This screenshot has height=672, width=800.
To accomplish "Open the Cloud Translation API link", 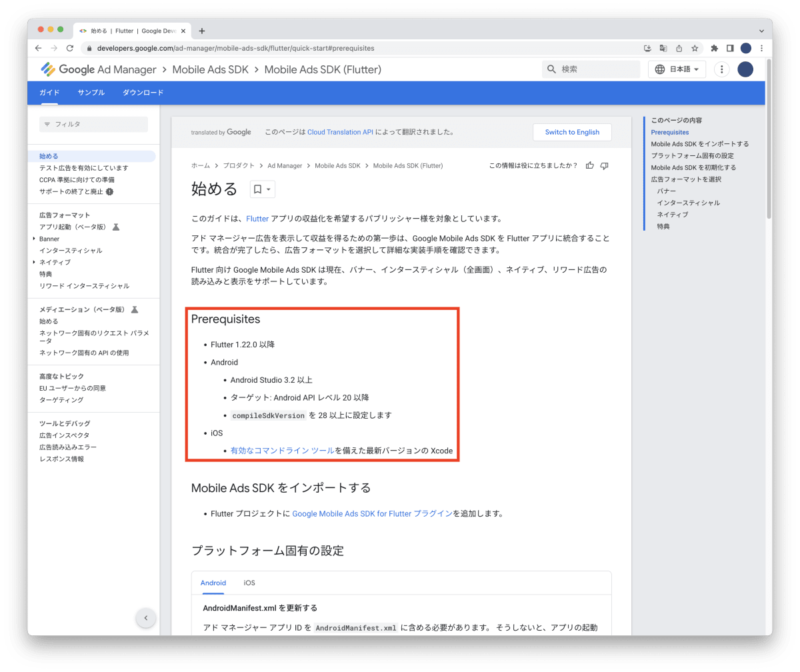I will pos(340,132).
